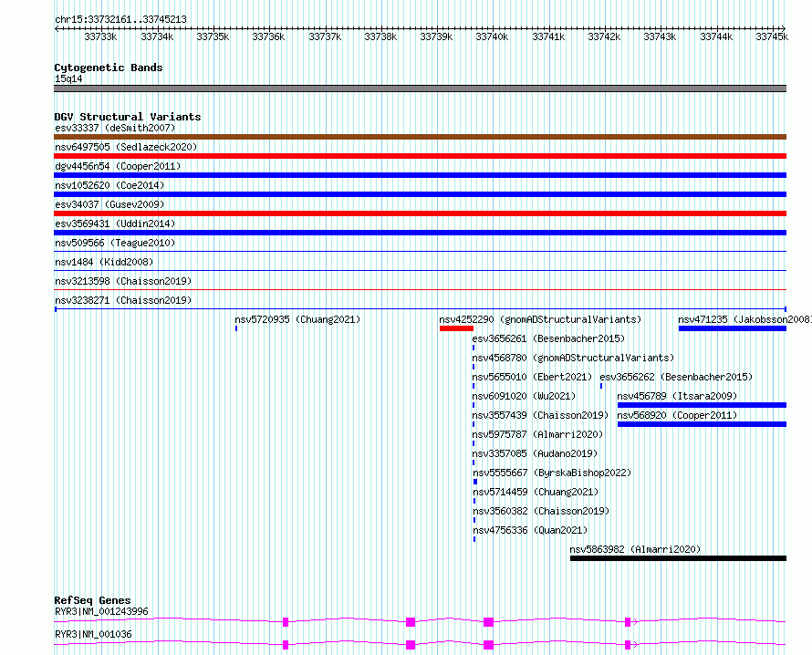Click the RefSeq Genes track title

point(92,600)
